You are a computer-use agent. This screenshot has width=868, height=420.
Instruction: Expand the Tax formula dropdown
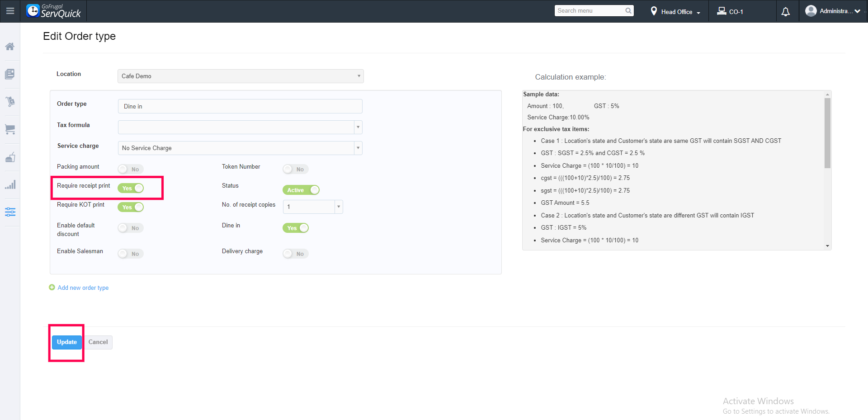click(x=358, y=127)
